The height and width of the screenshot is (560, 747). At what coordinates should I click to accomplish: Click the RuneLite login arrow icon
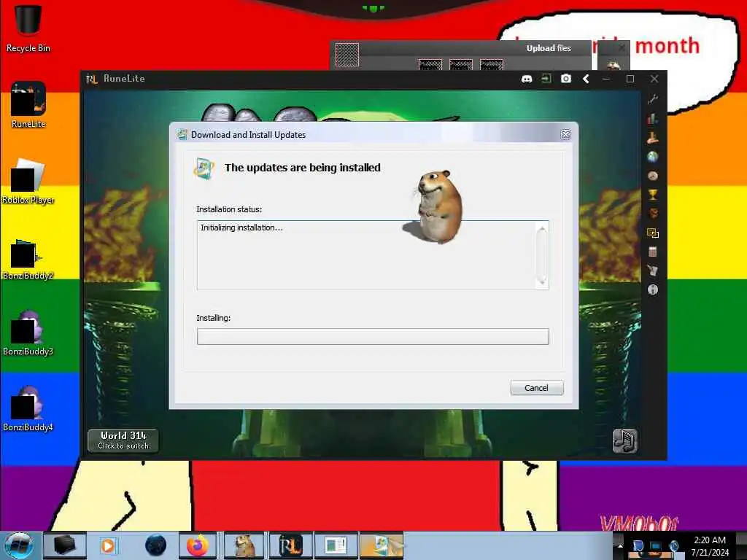tap(546, 79)
